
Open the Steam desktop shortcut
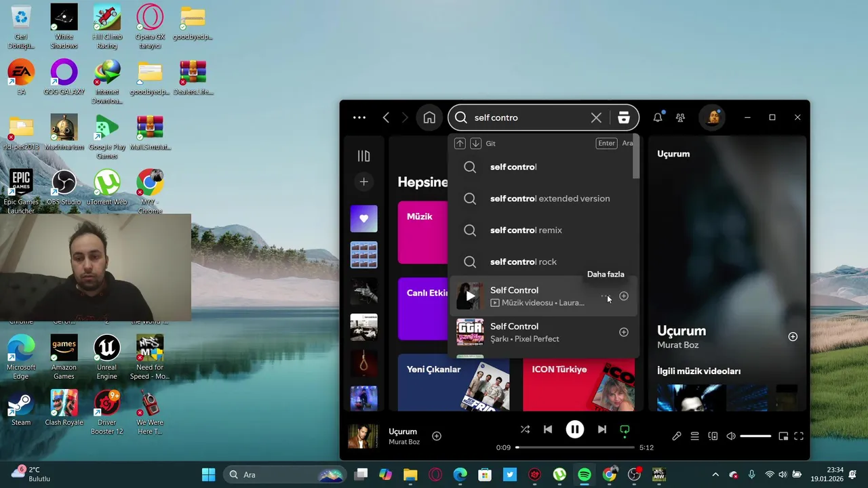(21, 408)
